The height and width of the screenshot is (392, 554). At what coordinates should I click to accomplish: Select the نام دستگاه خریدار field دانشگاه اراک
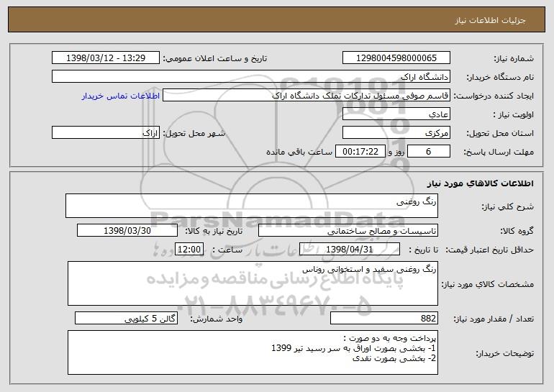pos(251,77)
